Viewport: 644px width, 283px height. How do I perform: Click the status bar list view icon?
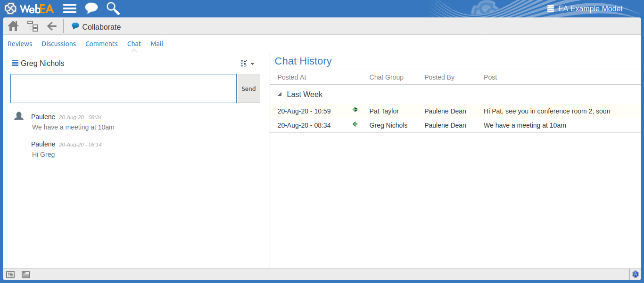tap(10, 275)
